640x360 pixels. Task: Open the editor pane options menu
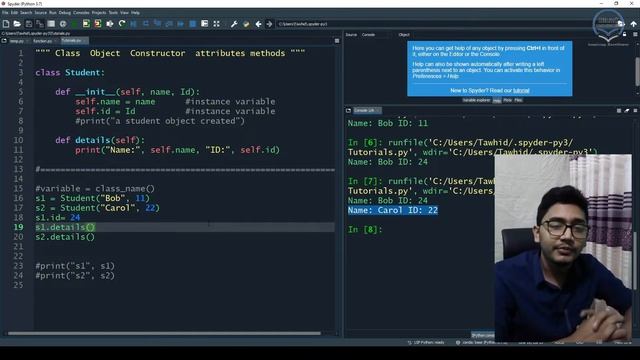pyautogui.click(x=337, y=41)
